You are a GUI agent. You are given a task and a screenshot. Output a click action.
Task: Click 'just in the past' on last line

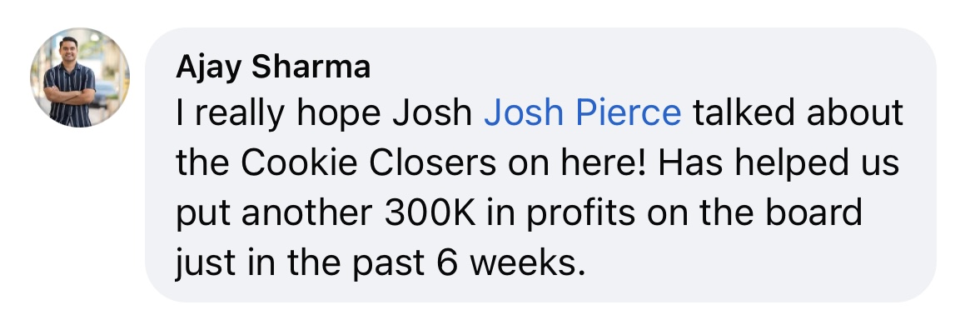pyautogui.click(x=300, y=264)
